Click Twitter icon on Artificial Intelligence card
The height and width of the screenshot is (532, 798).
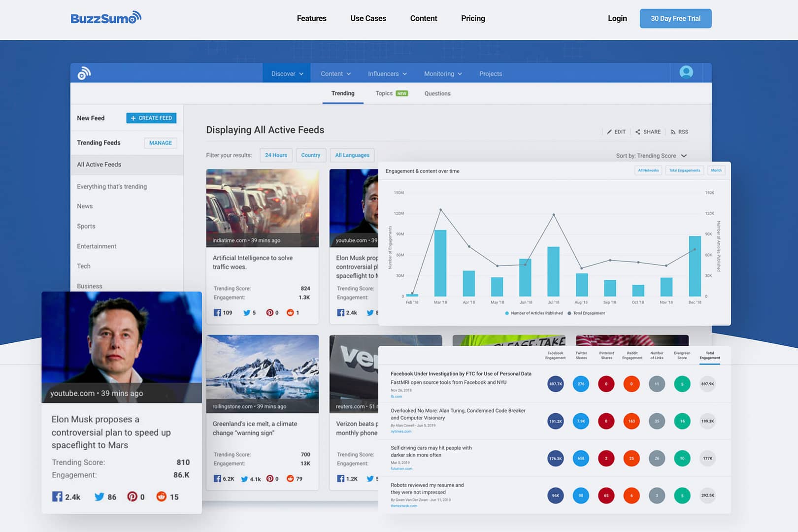coord(247,313)
